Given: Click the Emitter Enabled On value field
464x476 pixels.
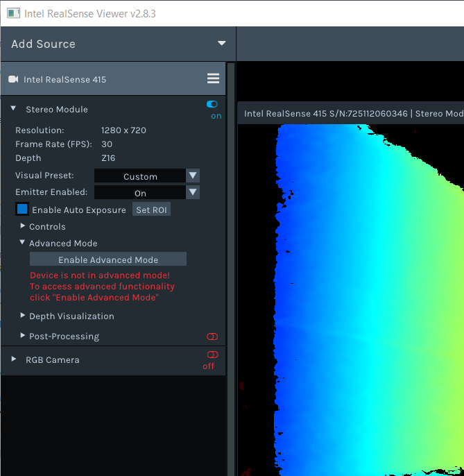Looking at the screenshot, I should (140, 192).
